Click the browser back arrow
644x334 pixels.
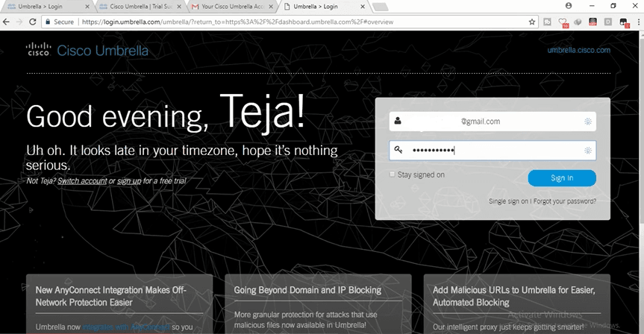(6, 22)
